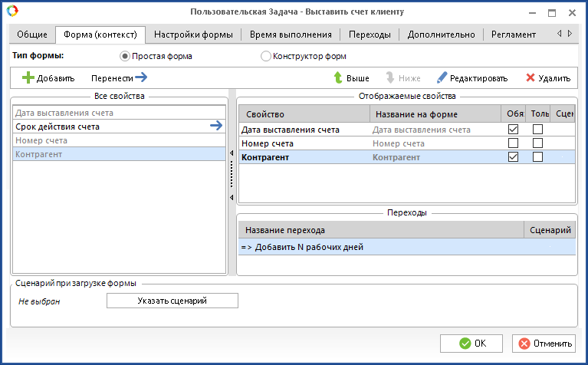Click the green plus Add icon
This screenshot has width=588, height=365.
coord(28,77)
